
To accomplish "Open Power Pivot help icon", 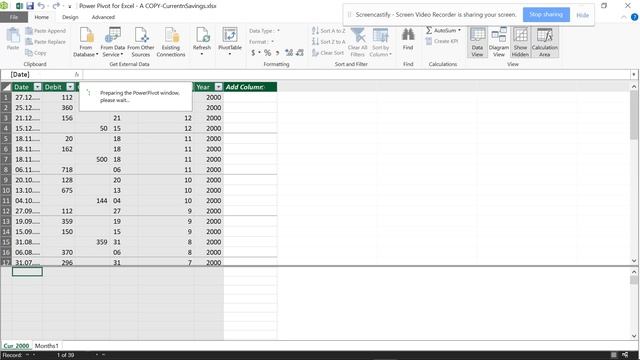I will [634, 17].
